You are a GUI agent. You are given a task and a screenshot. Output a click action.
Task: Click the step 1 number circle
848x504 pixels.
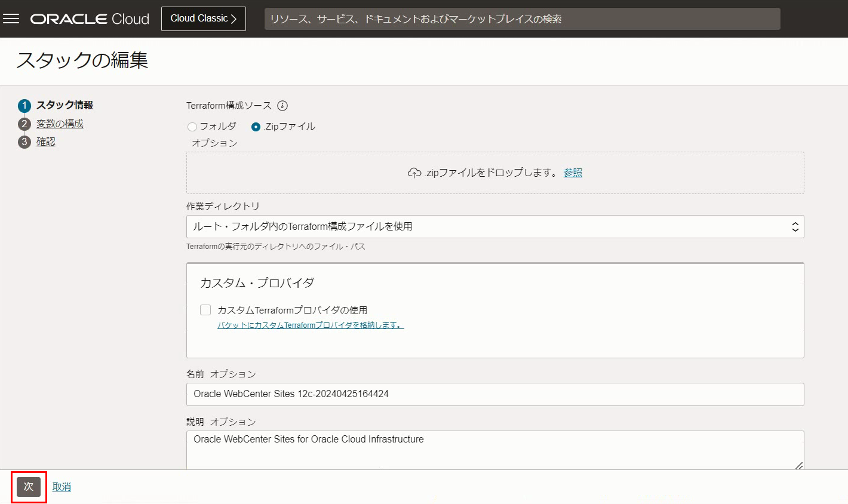click(24, 106)
